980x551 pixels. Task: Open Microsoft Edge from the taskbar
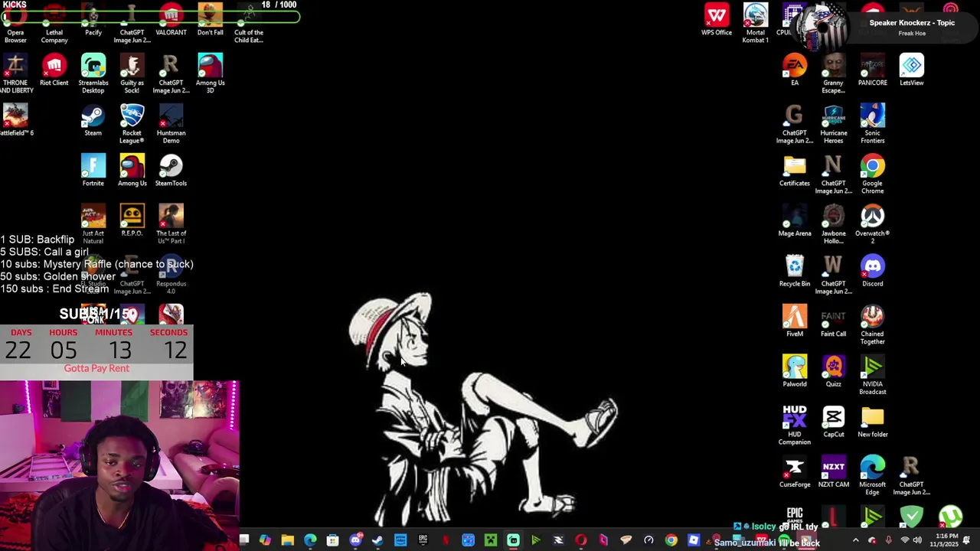pyautogui.click(x=310, y=540)
